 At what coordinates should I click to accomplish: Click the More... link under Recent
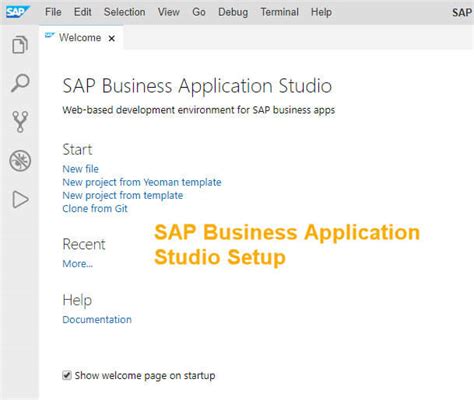pyautogui.click(x=78, y=264)
